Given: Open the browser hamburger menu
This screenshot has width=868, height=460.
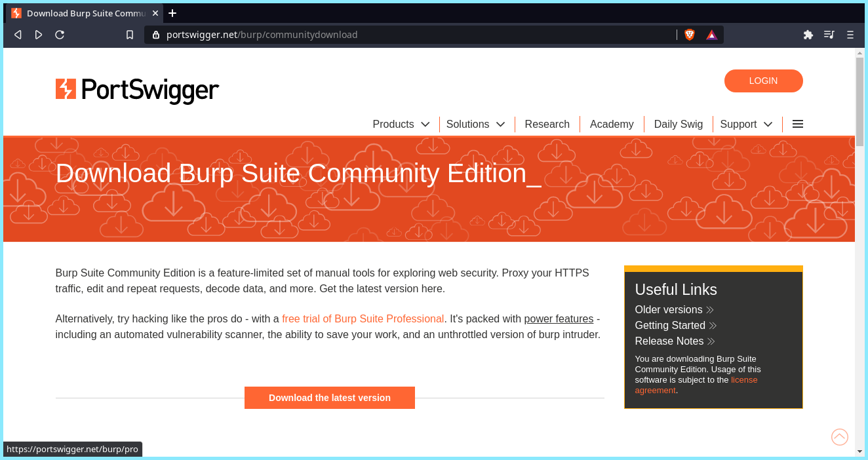Looking at the screenshot, I should coord(850,35).
